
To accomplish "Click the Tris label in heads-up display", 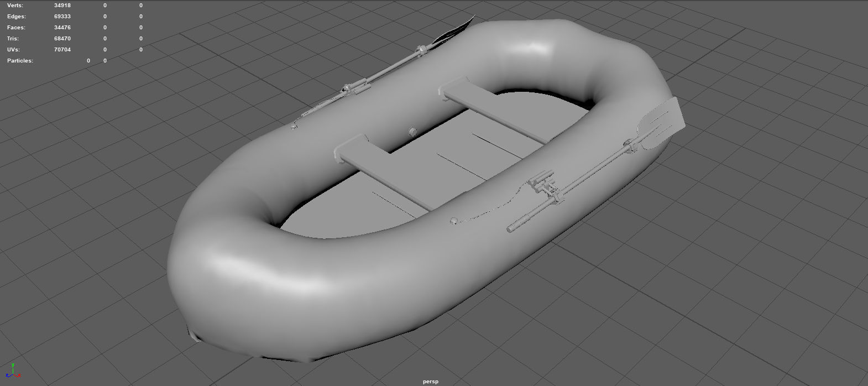I will [x=13, y=38].
